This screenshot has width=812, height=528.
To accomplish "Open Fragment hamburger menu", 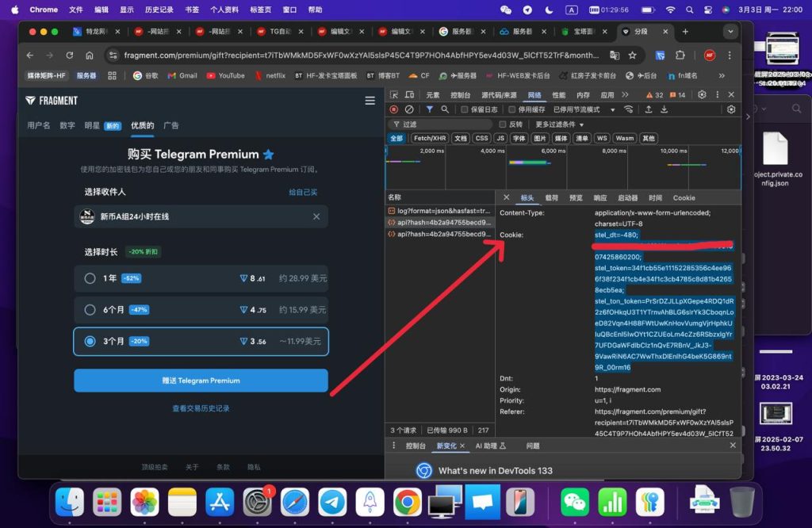I will click(370, 101).
